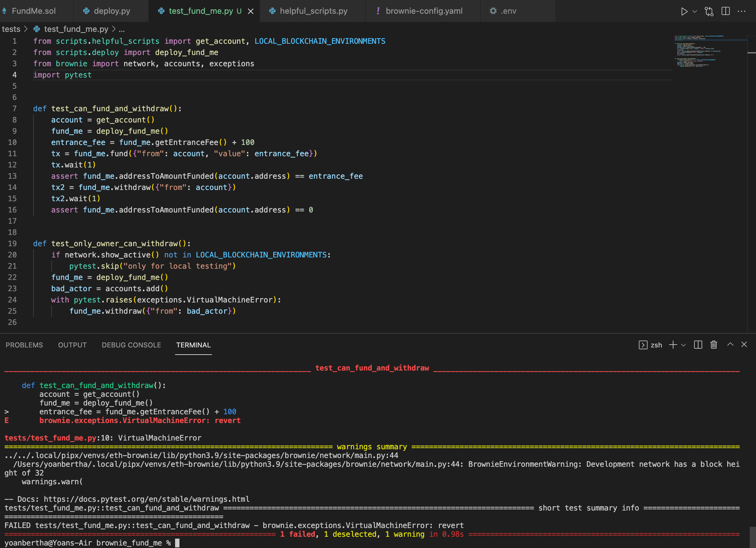Image resolution: width=756 pixels, height=548 pixels.
Task: Open more editor actions ellipsis menu
Action: [742, 11]
